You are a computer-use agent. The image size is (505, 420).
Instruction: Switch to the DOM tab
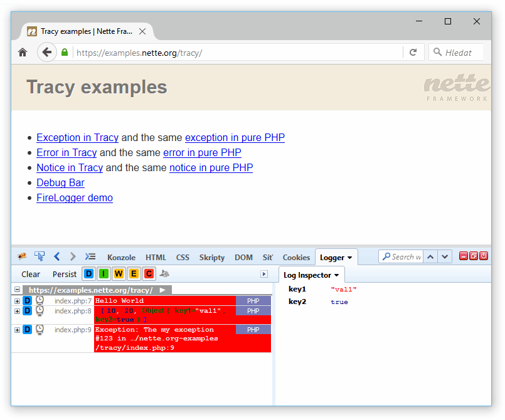[x=243, y=258]
